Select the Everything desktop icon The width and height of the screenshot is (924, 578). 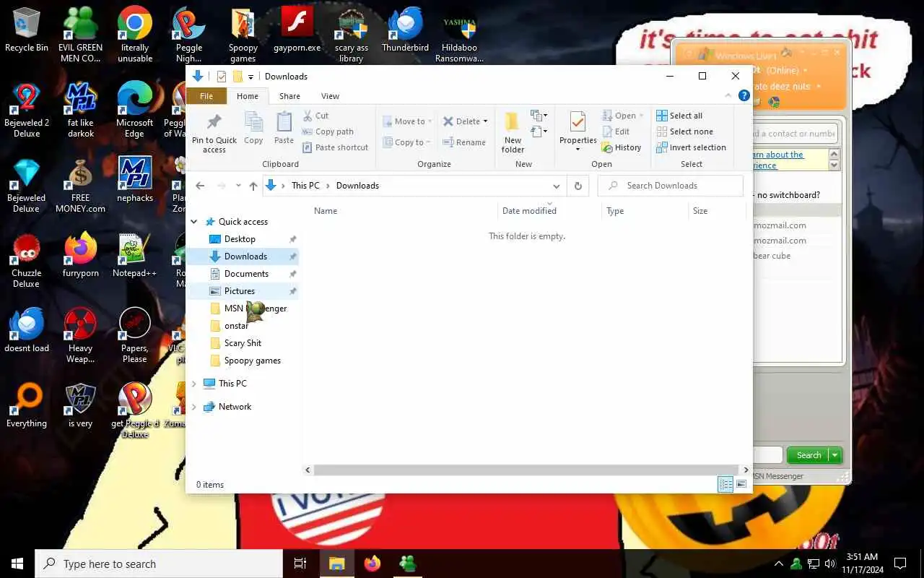coord(27,406)
